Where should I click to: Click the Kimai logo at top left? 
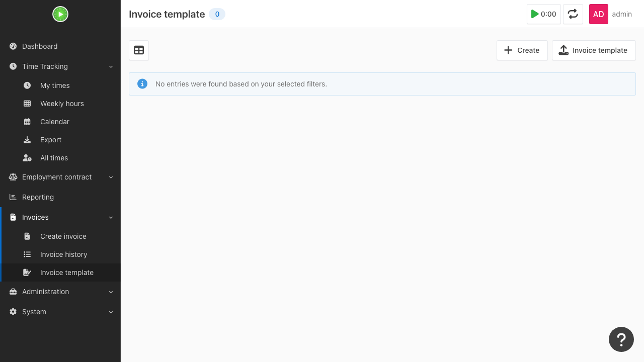pos(60,14)
